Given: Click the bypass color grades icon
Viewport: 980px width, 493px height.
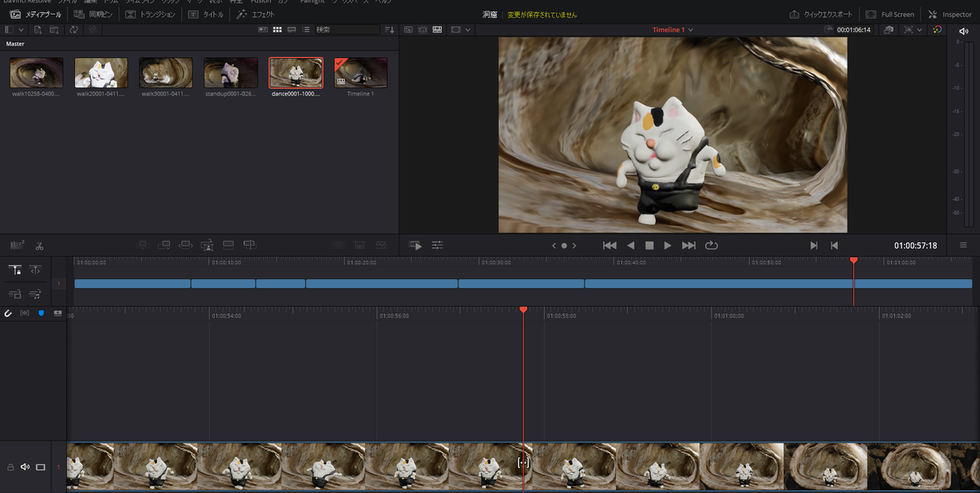Looking at the screenshot, I should coord(889,29).
